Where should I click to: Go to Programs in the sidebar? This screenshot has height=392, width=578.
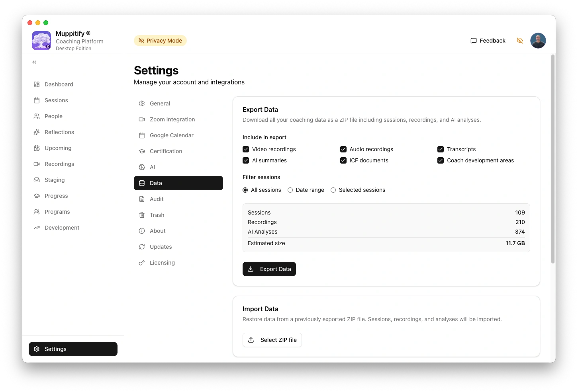(57, 212)
